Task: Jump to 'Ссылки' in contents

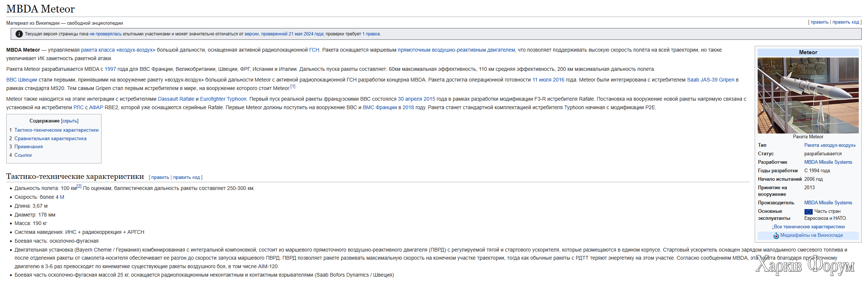Action: [23, 155]
